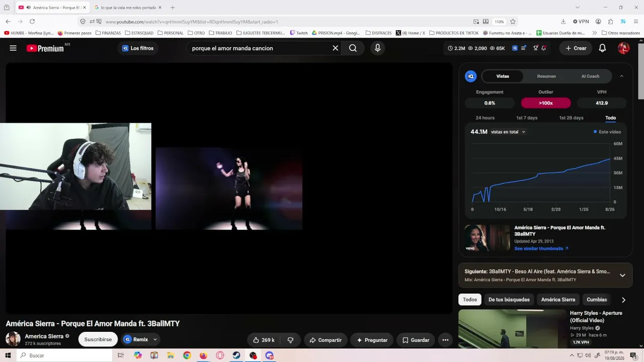The image size is (644, 362).
Task: Open FINANZAS bookmarks folder
Action: coord(108,33)
